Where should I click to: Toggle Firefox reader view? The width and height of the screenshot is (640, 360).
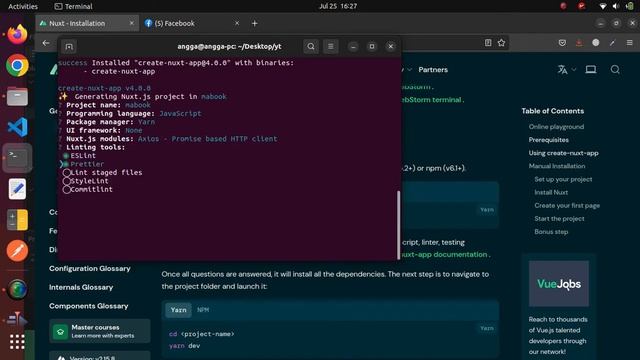point(488,43)
